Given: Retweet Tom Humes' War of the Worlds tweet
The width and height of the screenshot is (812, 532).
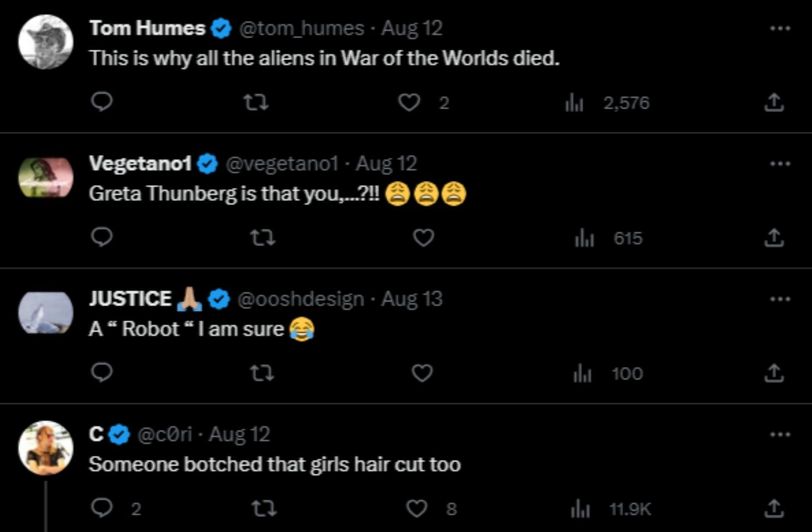Looking at the screenshot, I should [256, 102].
